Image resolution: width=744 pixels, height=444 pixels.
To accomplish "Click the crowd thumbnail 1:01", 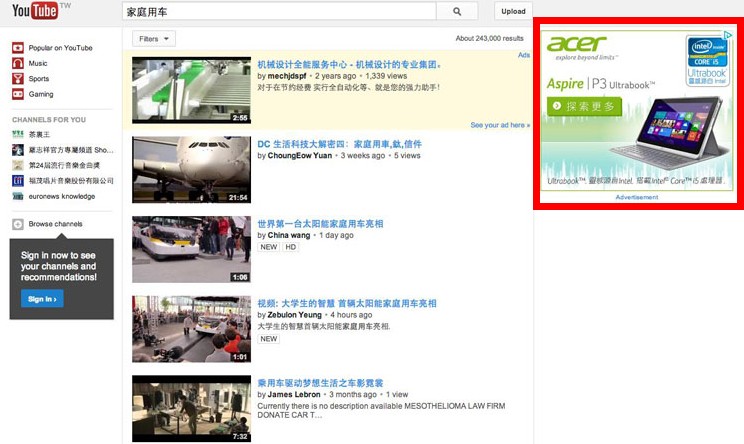I will 192,329.
